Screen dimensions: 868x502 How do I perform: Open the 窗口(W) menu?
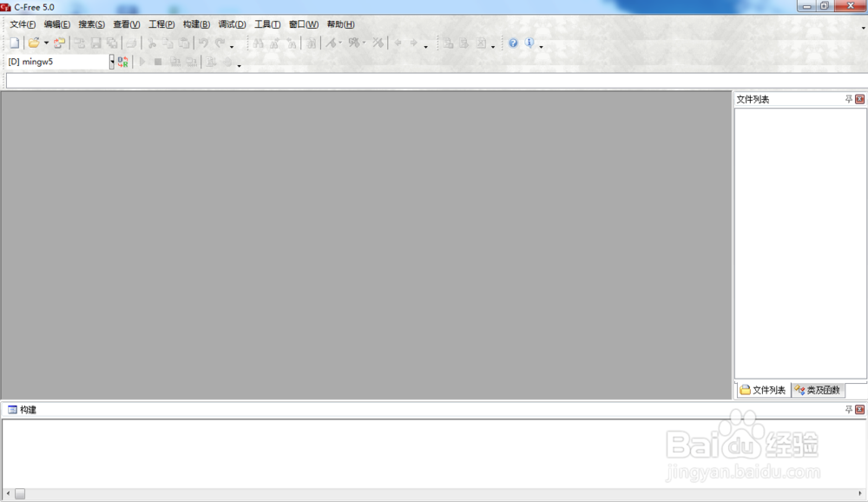tap(303, 24)
